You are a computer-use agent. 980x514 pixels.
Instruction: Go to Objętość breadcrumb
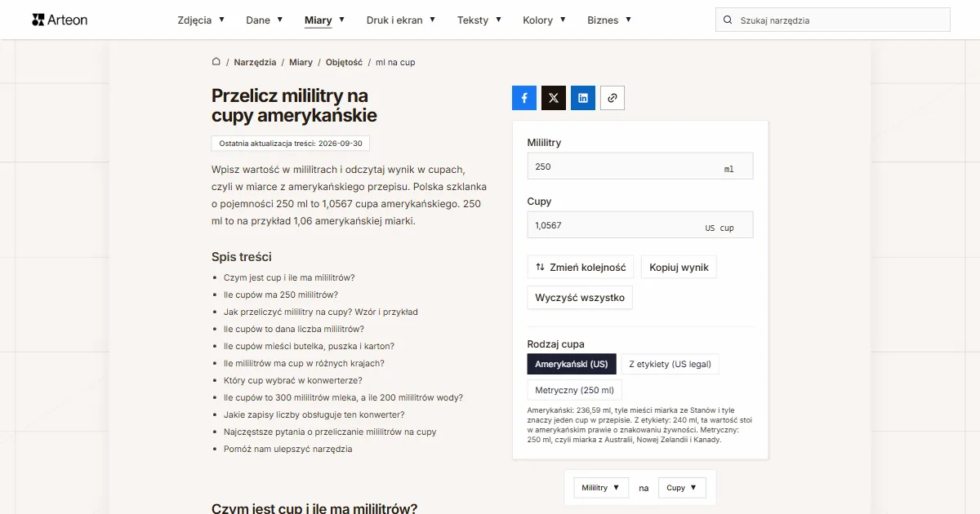point(344,62)
